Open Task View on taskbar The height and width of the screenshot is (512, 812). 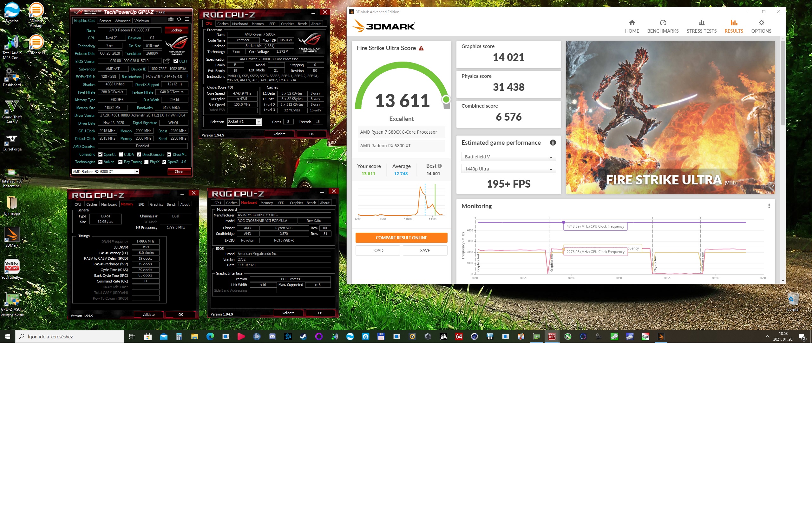pyautogui.click(x=132, y=336)
